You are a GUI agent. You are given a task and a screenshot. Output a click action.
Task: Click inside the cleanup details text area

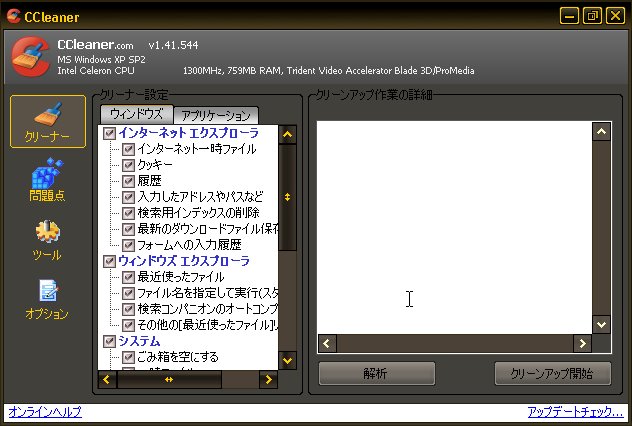click(455, 228)
